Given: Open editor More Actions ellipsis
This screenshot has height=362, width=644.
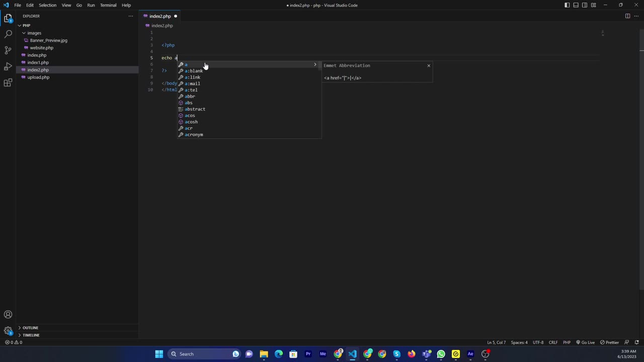Looking at the screenshot, I should 635,16.
